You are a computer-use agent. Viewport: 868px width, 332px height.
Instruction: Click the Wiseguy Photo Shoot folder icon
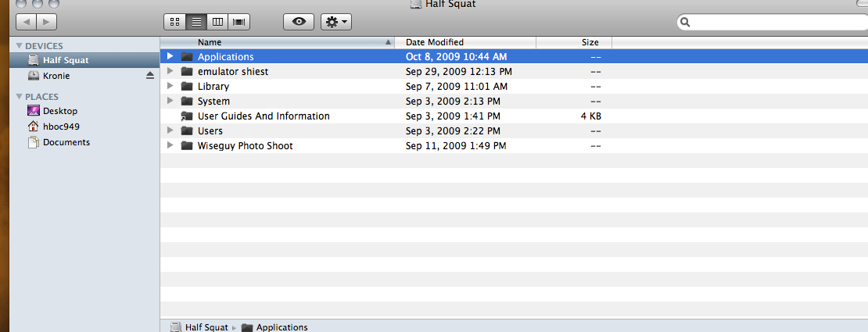tap(187, 146)
